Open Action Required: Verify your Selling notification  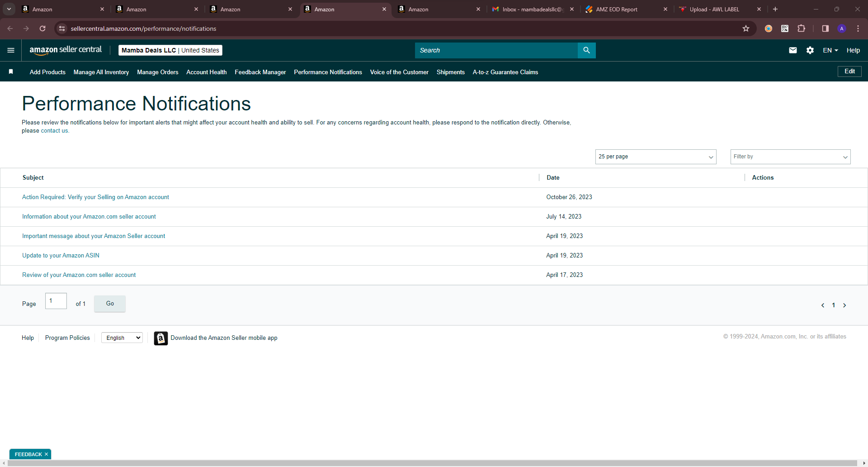click(x=95, y=197)
